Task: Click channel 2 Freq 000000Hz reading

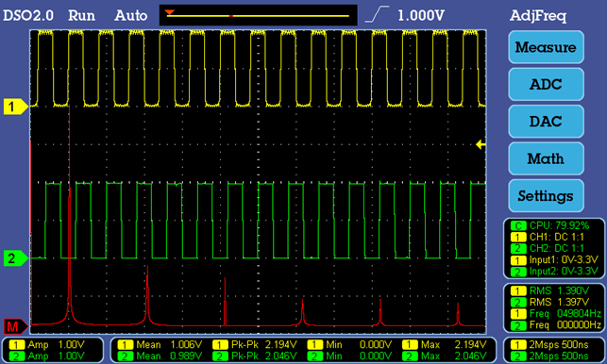Action: 555,325
